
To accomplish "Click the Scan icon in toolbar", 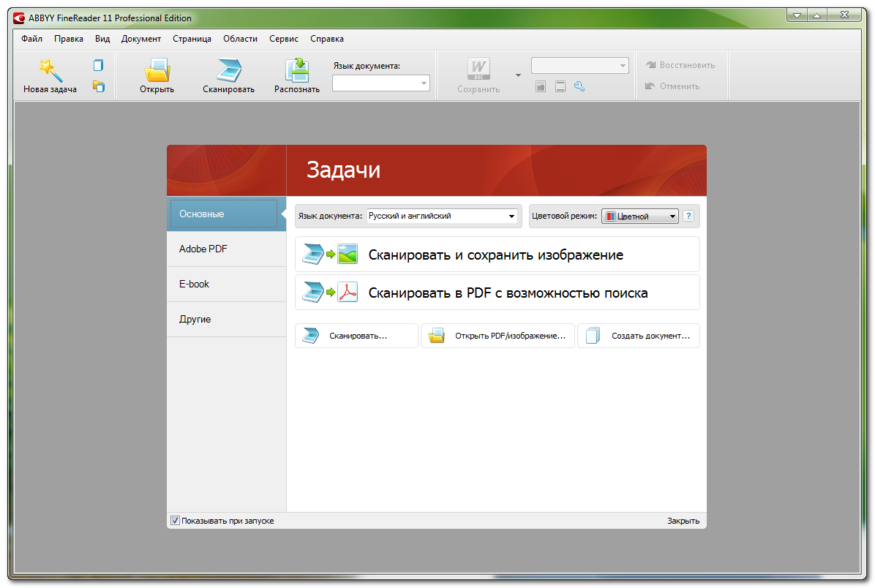I will coord(228,71).
